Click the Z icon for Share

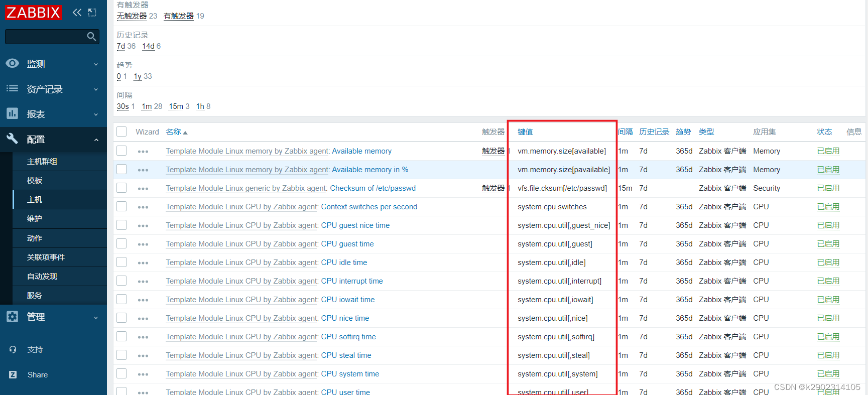(x=13, y=374)
